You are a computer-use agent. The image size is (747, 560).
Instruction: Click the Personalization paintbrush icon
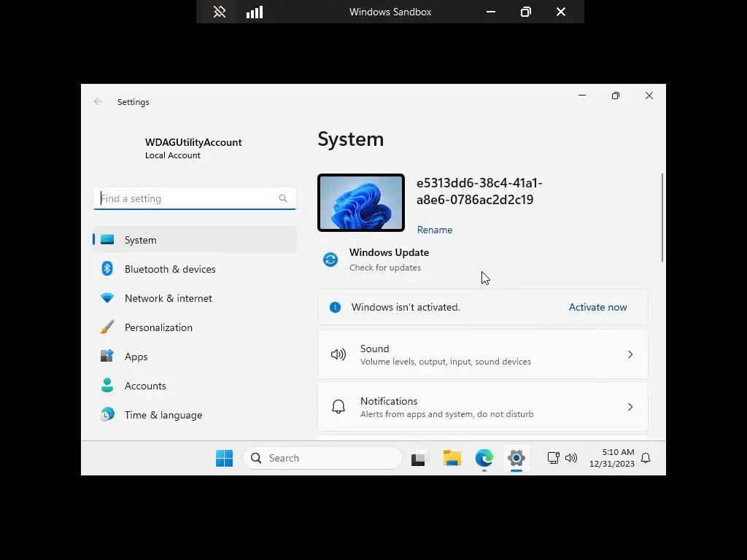pos(107,327)
